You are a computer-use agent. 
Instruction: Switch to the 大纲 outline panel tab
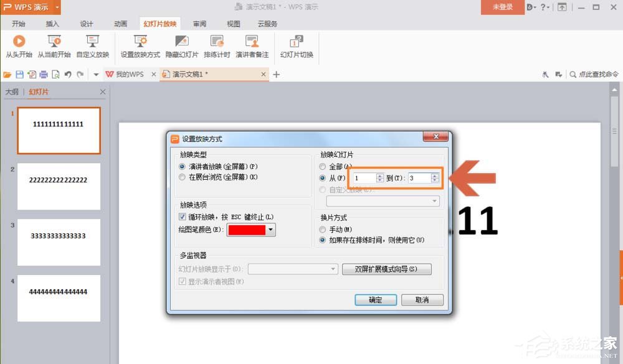click(12, 91)
